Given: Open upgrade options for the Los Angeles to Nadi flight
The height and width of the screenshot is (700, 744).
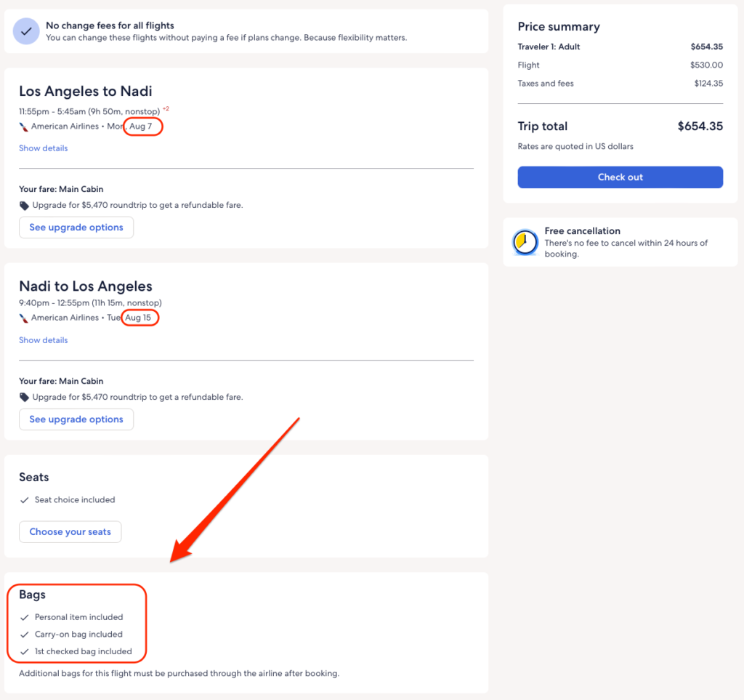Looking at the screenshot, I should [x=76, y=228].
